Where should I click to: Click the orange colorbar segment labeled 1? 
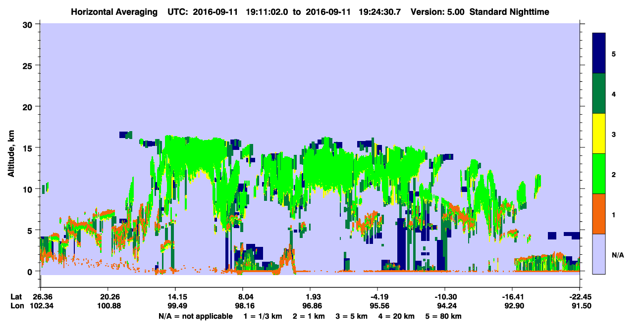[599, 214]
